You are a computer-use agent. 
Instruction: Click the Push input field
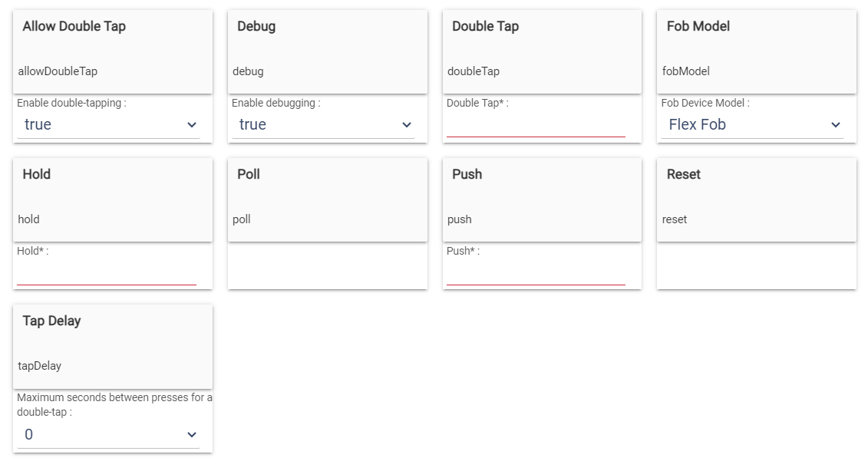point(537,275)
